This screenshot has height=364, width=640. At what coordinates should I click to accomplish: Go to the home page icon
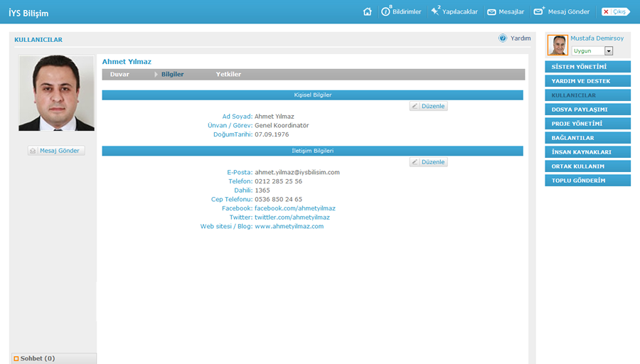[367, 12]
